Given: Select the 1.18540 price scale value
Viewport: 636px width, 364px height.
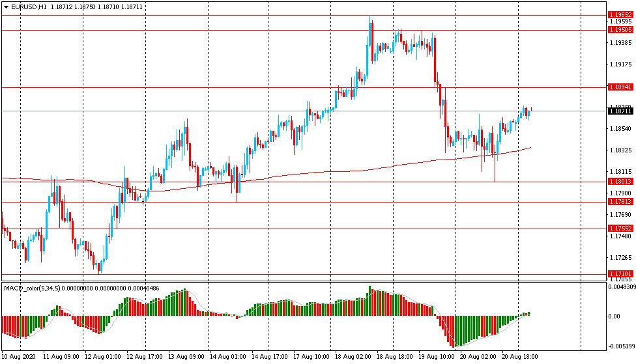Looking at the screenshot, I should coord(621,129).
